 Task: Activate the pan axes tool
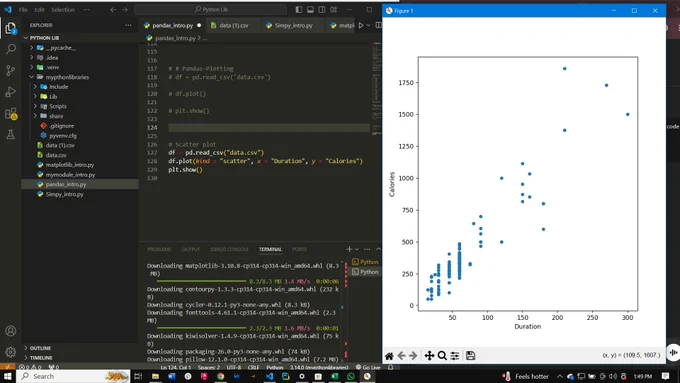[429, 356]
